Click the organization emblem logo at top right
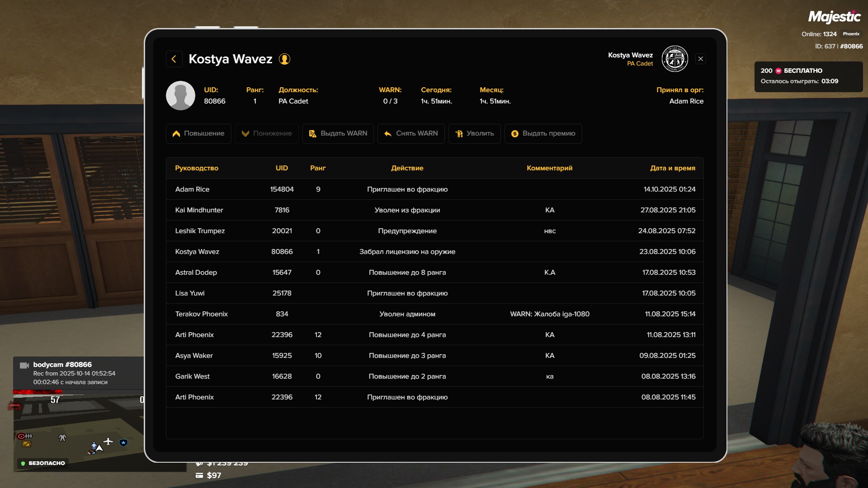This screenshot has height=488, width=868. point(675,59)
